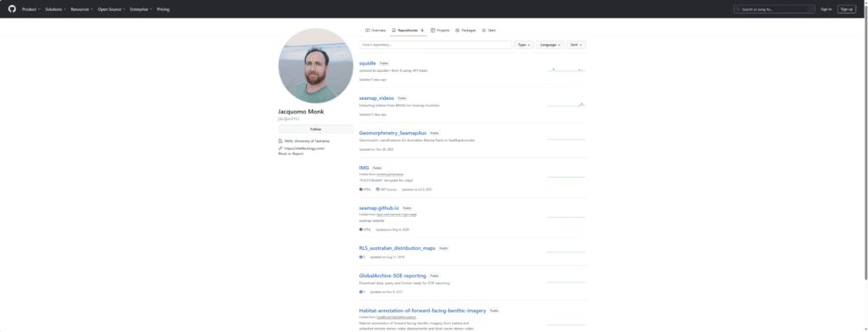Image resolution: width=868 pixels, height=332 pixels.
Task: Follow Jacquomo Monk with Follow button
Action: pos(315,129)
